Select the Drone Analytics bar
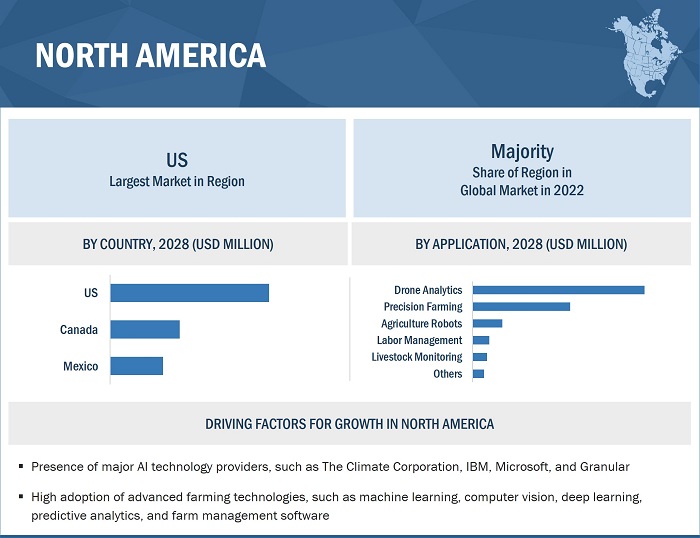 click(x=558, y=290)
